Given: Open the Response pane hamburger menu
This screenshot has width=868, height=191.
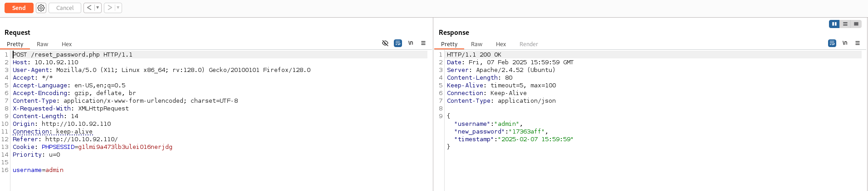Looking at the screenshot, I should pyautogui.click(x=858, y=43).
